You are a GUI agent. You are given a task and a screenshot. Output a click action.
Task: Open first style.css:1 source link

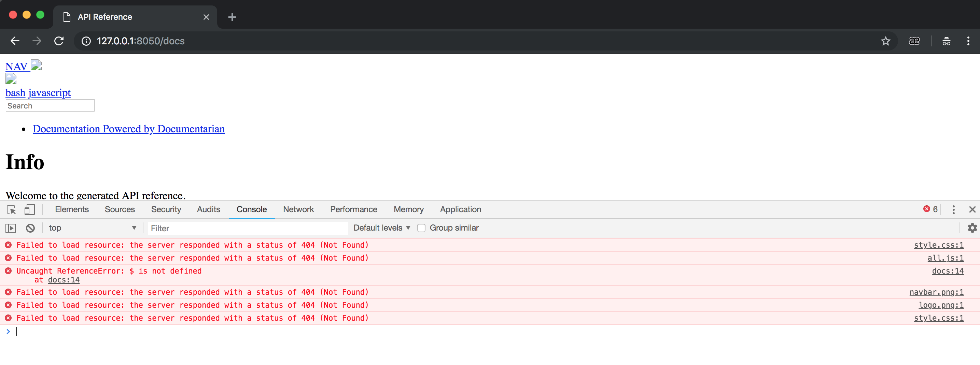[939, 245]
